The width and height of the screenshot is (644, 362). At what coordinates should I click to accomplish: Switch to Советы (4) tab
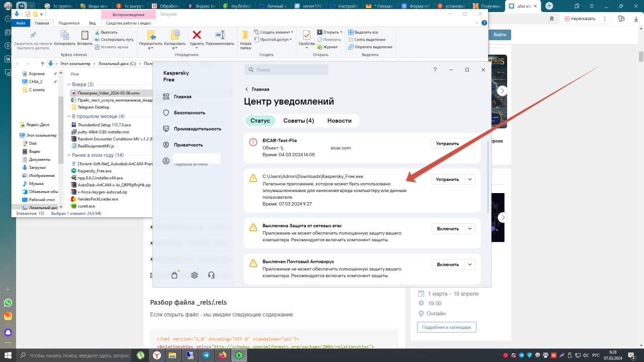pyautogui.click(x=298, y=121)
